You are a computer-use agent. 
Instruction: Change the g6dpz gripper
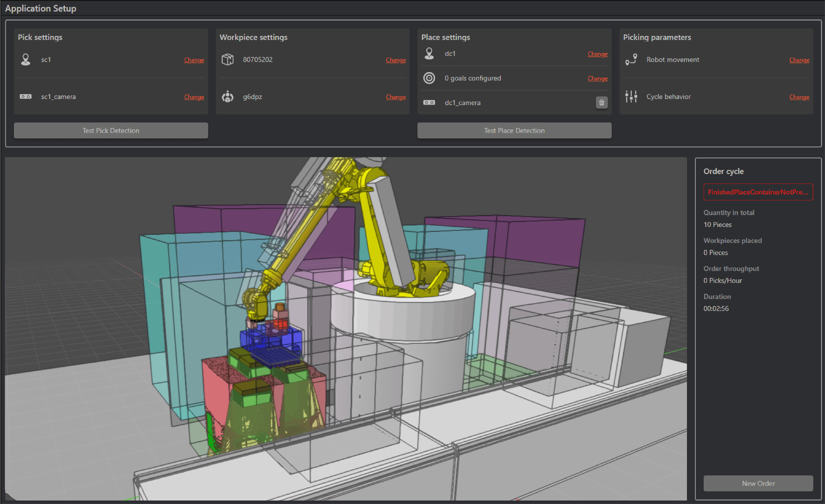pyautogui.click(x=396, y=97)
